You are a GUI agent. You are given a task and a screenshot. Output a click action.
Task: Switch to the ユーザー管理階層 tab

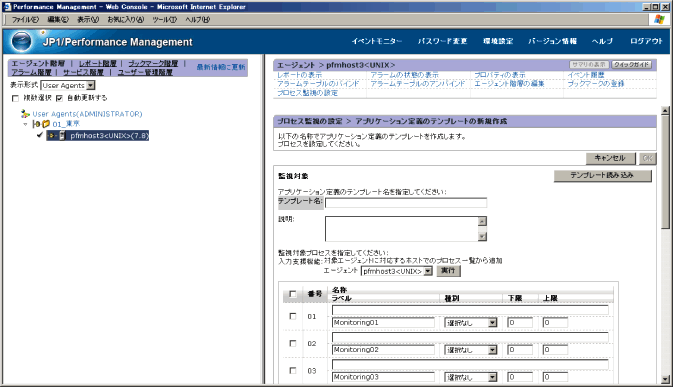pyautogui.click(x=145, y=72)
